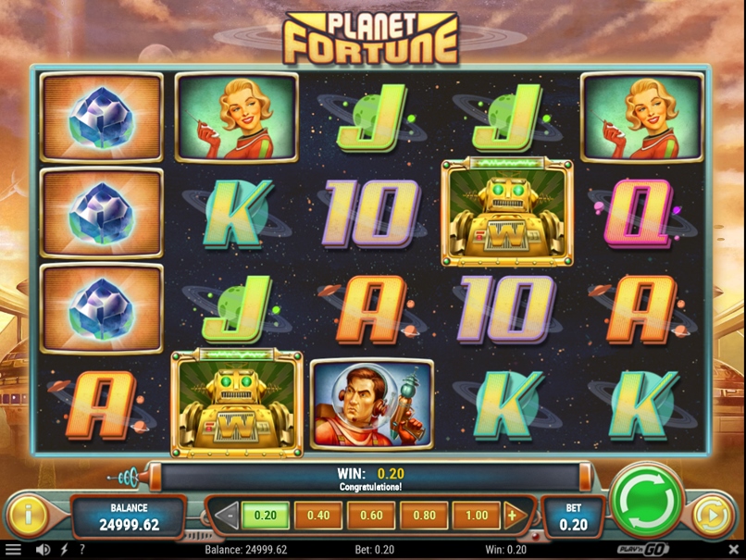746x560 pixels.
Task: Click the Play'n GO logo
Action: 642,550
